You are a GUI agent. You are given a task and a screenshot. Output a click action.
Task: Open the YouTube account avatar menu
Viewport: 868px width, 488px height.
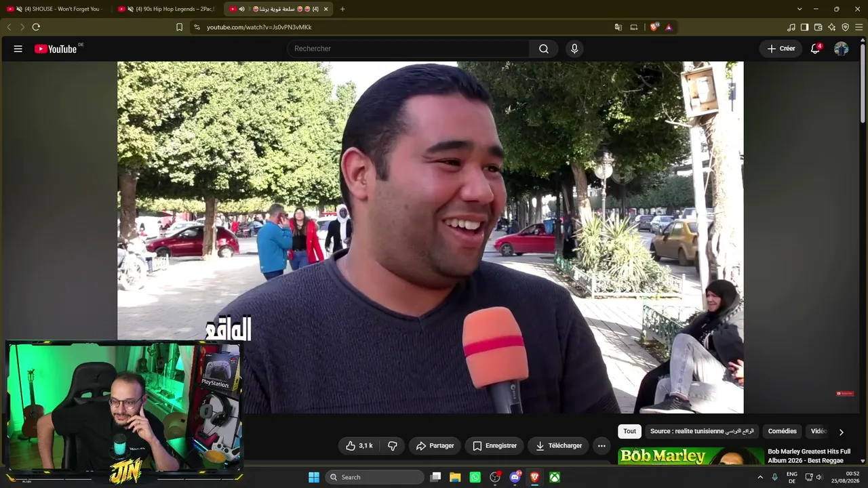tap(841, 49)
